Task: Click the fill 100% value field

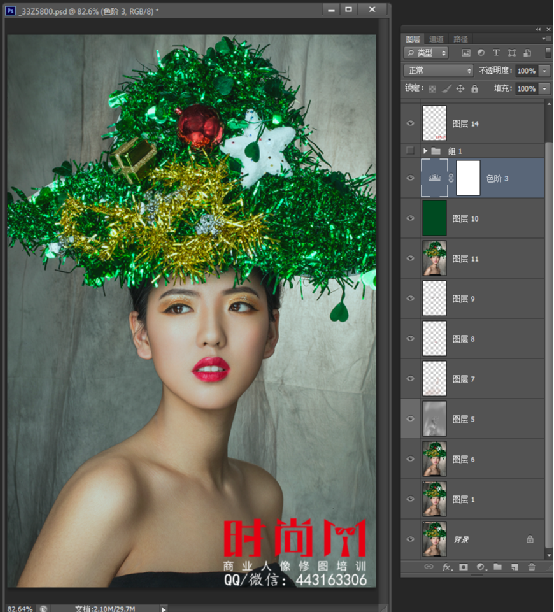Action: pos(527,89)
